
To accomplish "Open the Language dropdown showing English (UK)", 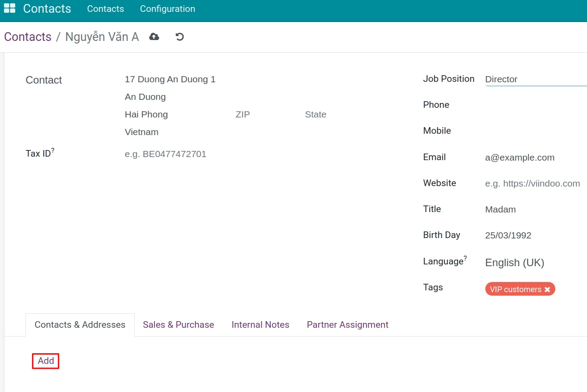I will (x=514, y=263).
